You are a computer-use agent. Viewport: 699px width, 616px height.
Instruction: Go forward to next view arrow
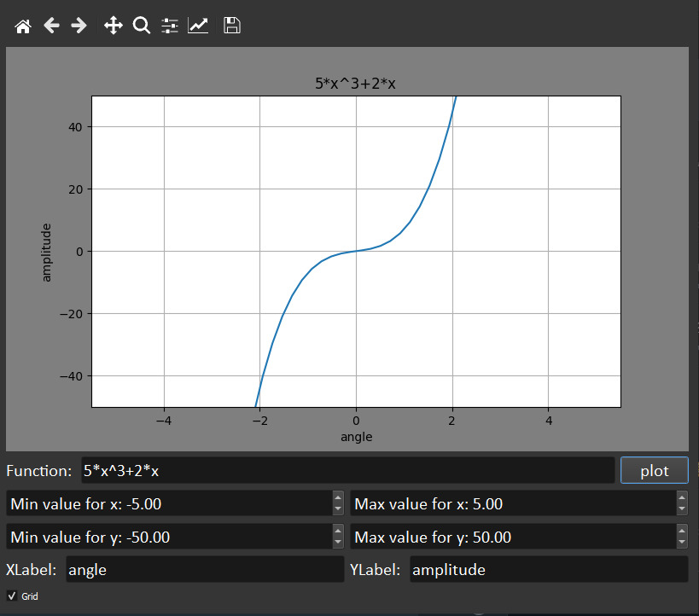pos(79,26)
